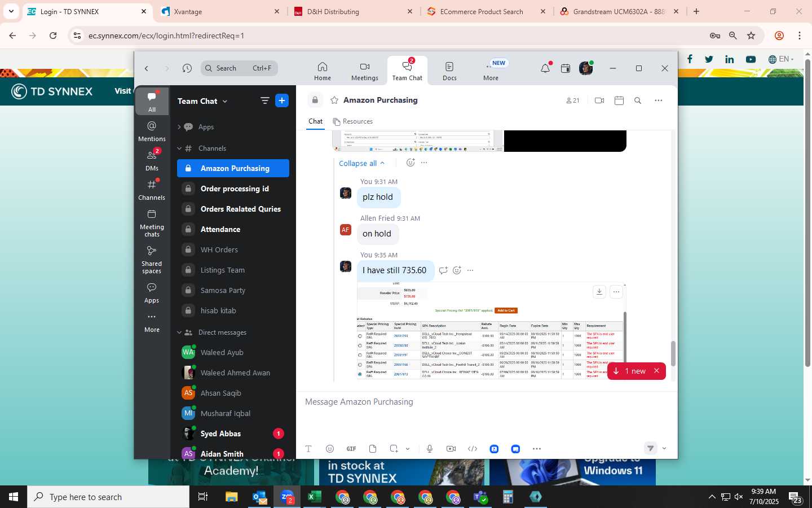The image size is (812, 508).
Task: Open Waleed Ayub direct message
Action: 233,352
